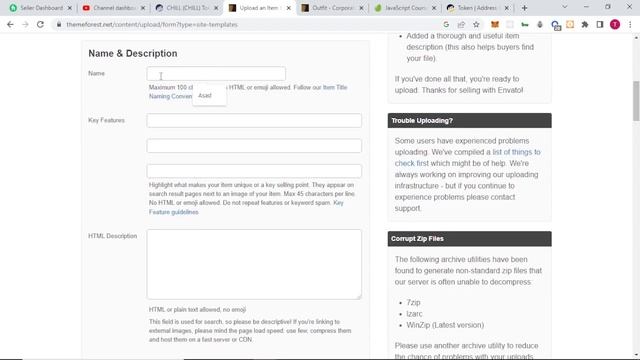Open the Chrome profile avatar menu

(x=615, y=24)
